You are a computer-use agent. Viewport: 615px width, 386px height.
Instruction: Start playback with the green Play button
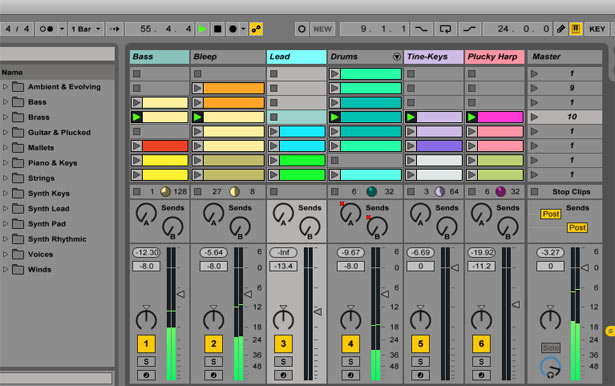tap(202, 29)
